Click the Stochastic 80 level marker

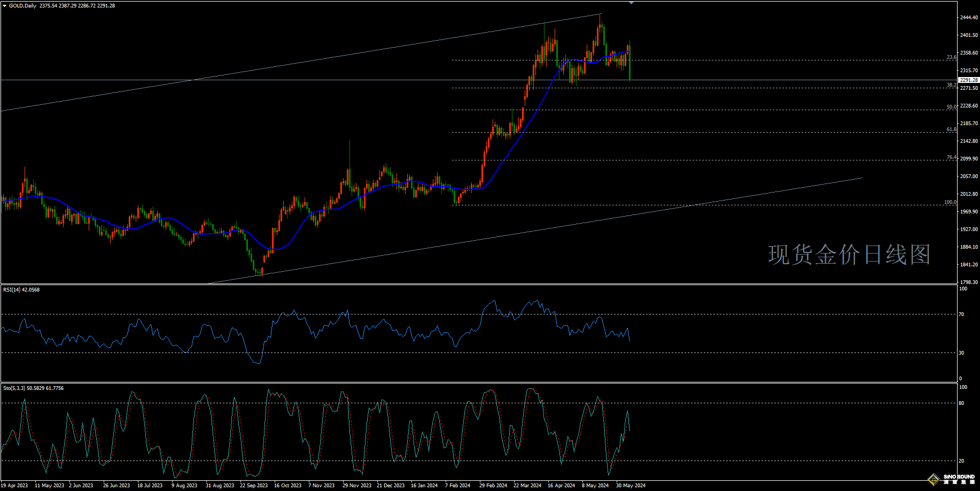[961, 403]
